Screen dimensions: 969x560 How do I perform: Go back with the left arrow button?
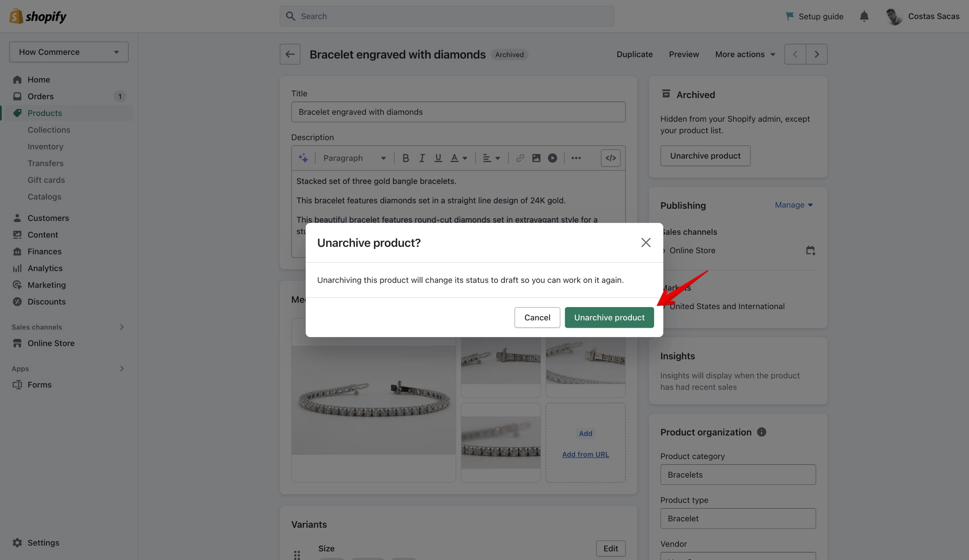pyautogui.click(x=290, y=54)
